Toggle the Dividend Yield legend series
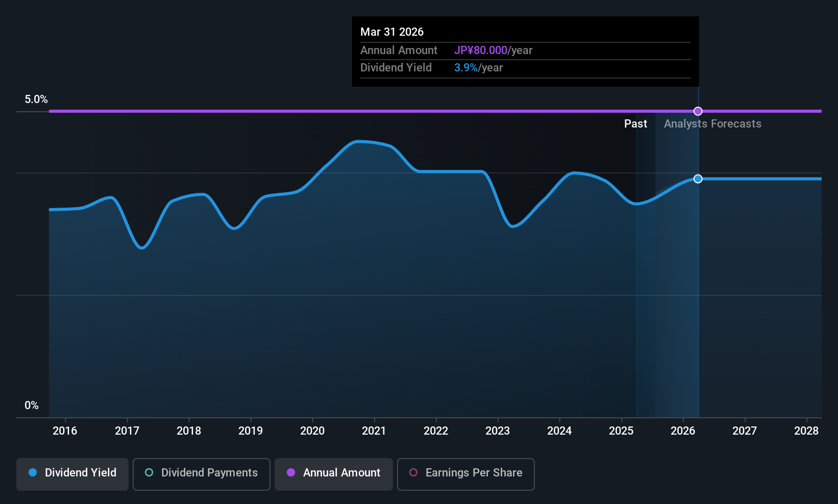Viewport: 838px width, 504px height. click(72, 474)
